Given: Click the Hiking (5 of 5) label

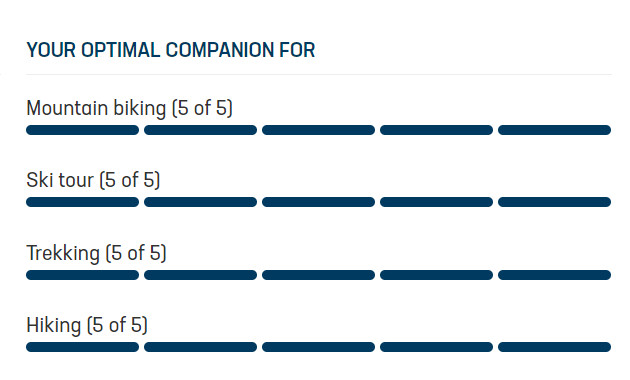Looking at the screenshot, I should pyautogui.click(x=87, y=325).
